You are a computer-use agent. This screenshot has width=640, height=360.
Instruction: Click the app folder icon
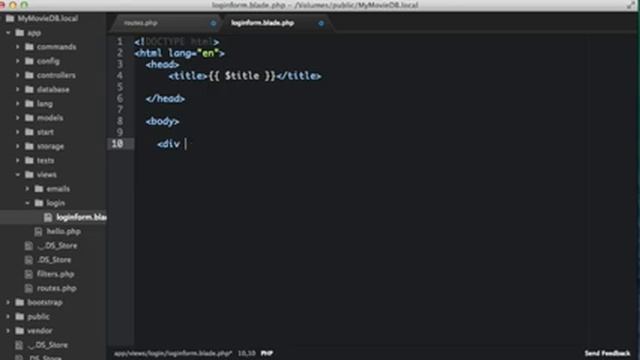pos(20,33)
